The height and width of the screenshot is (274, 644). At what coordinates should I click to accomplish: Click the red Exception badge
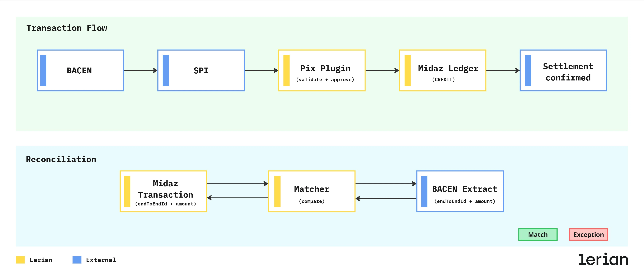click(x=589, y=235)
